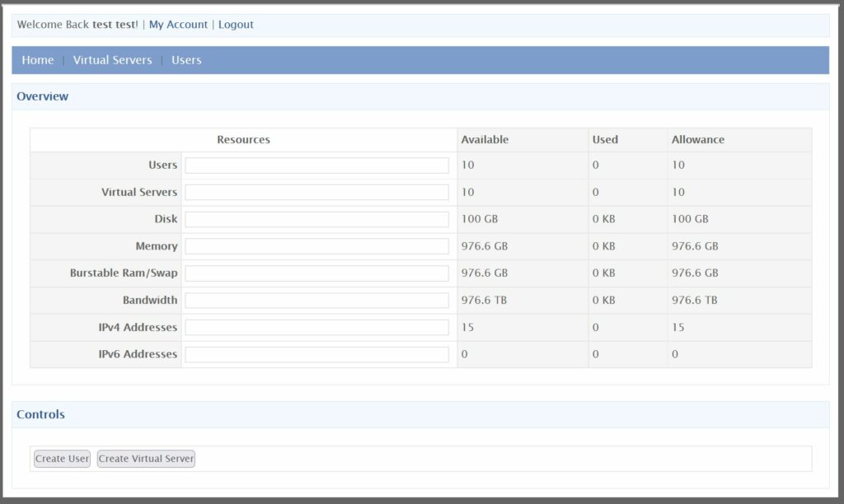This screenshot has width=844, height=504.
Task: Click the Allowance column header
Action: pyautogui.click(x=697, y=139)
